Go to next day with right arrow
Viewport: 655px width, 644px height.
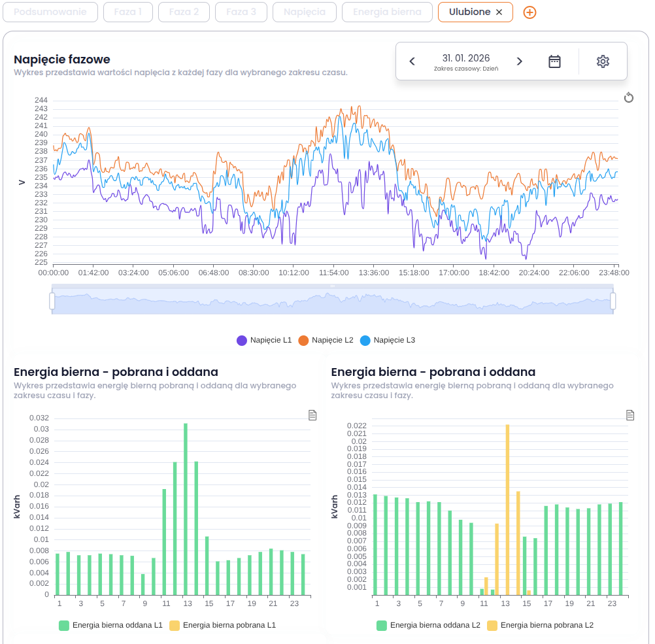520,61
